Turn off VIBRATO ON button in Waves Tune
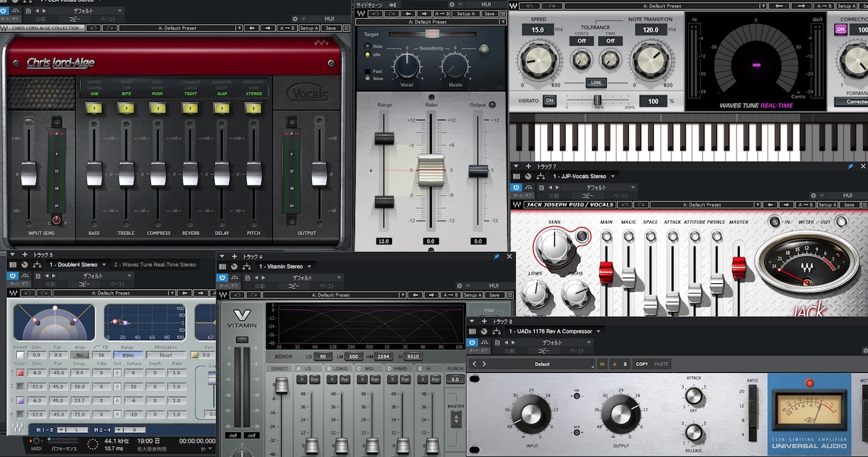The image size is (868, 457). pos(549,100)
